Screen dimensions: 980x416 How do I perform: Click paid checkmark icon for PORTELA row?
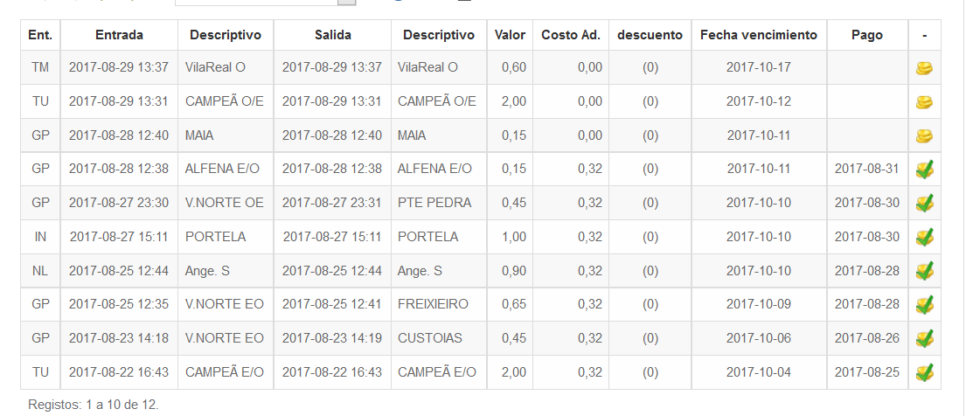pos(924,237)
